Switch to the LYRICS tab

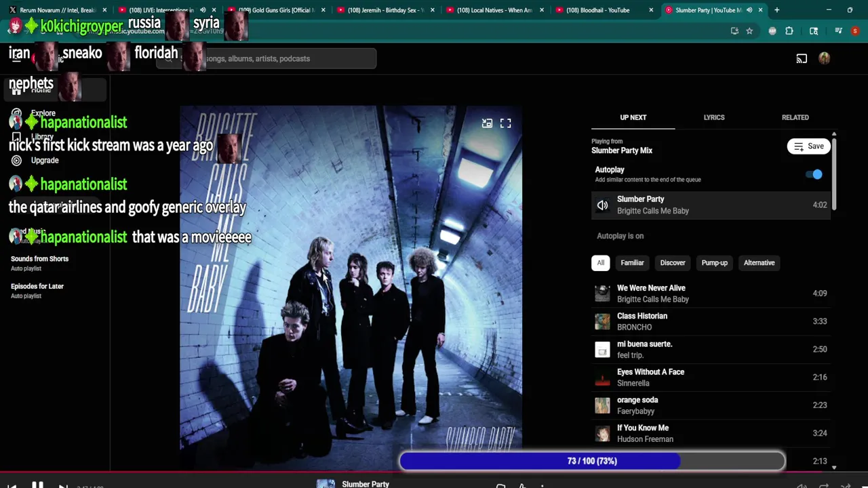(x=714, y=117)
